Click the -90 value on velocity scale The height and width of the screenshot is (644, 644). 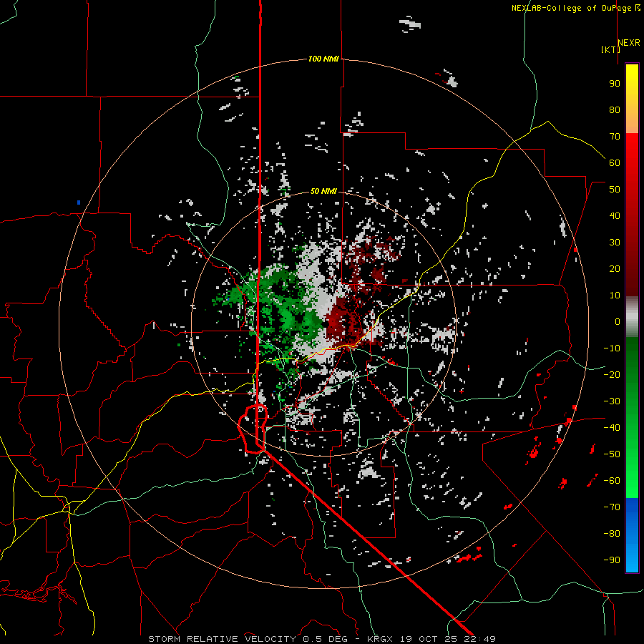(612, 560)
